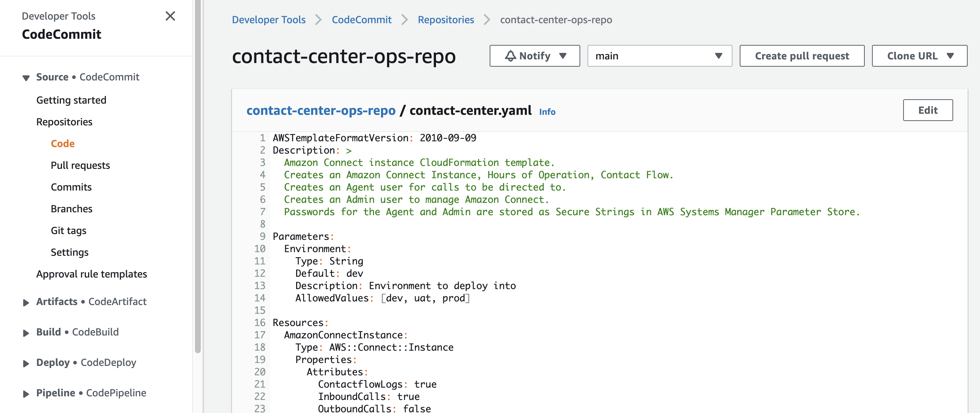
Task: Expand the Build CodeBuild section
Action: click(26, 333)
